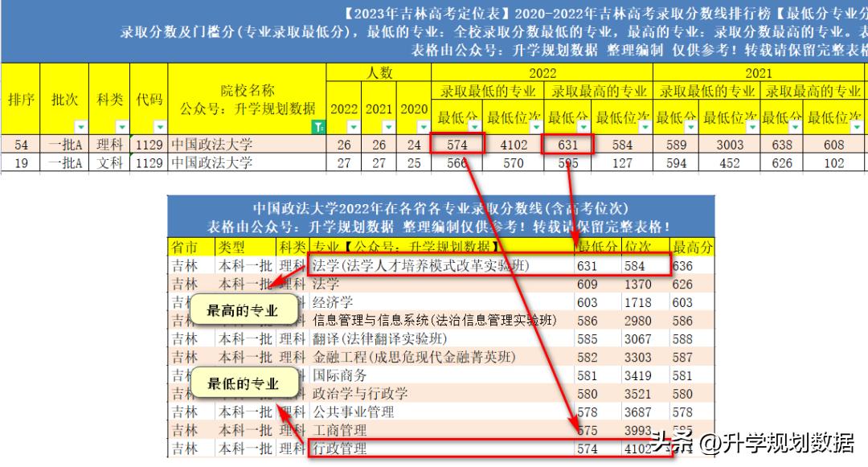Click the filter icon on the 2021 最低分 column
Image resolution: width=868 pixels, height=467 pixels.
(x=689, y=125)
